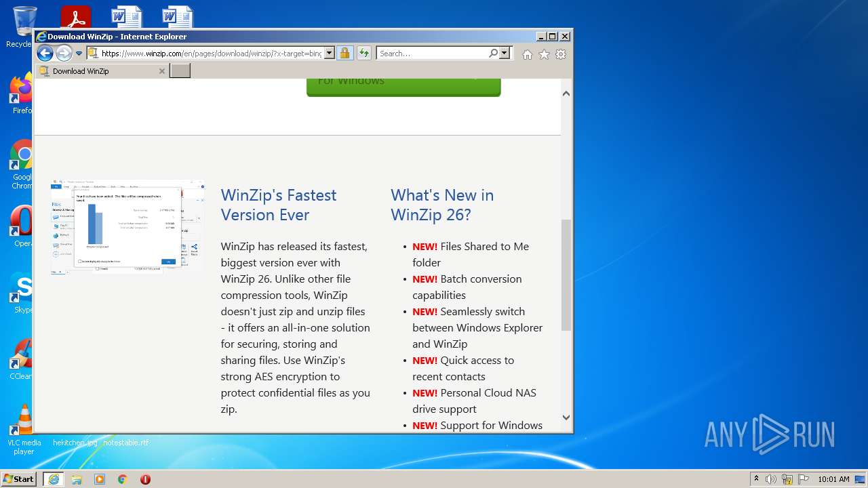Screen dimensions: 868x488
Task: Click the winzip.com URL in address bar
Action: click(x=212, y=54)
